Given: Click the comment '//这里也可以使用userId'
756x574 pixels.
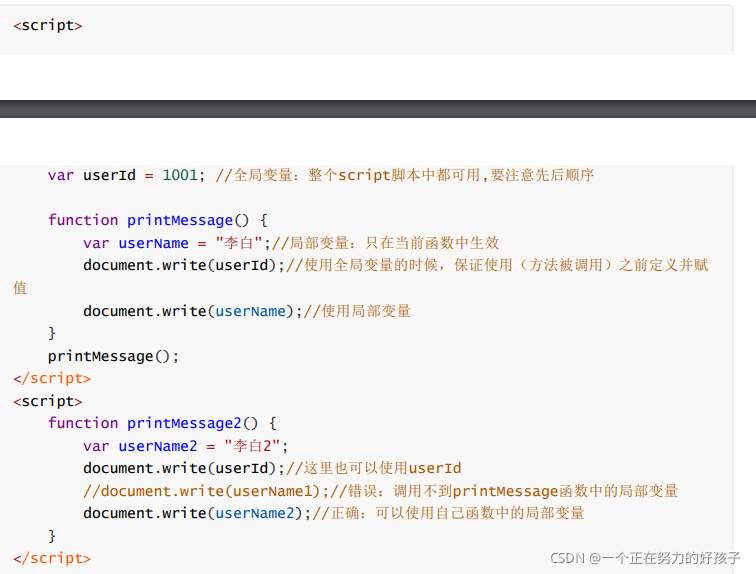Looking at the screenshot, I should pos(374,468).
